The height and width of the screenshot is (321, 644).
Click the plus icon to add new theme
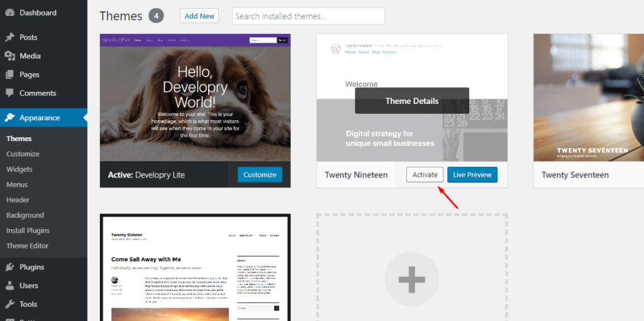411,279
